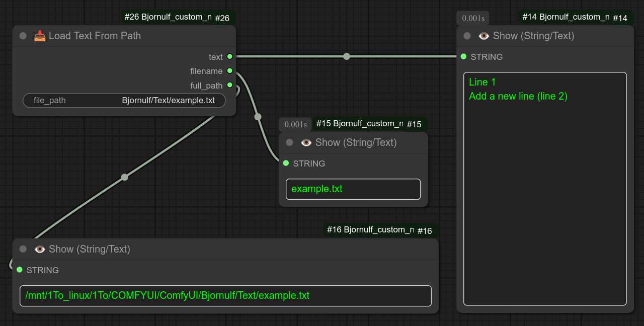Collapse Show node #15 via its gray dot
The height and width of the screenshot is (326, 644).
tap(290, 142)
